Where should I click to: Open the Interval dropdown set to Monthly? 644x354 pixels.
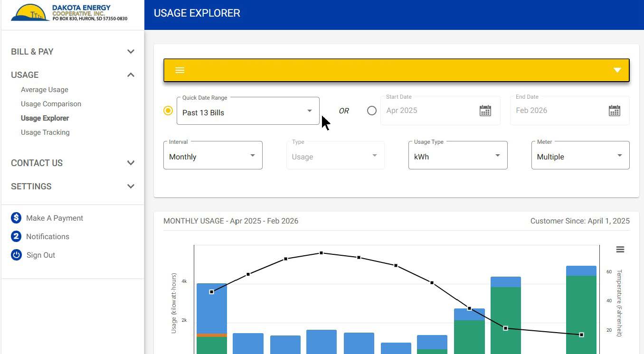click(212, 156)
